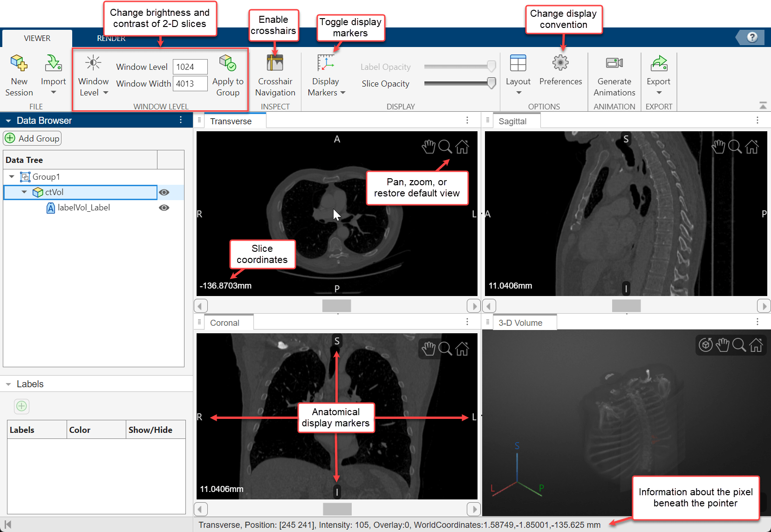Select the New Session tool
771x532 pixels.
19,74
